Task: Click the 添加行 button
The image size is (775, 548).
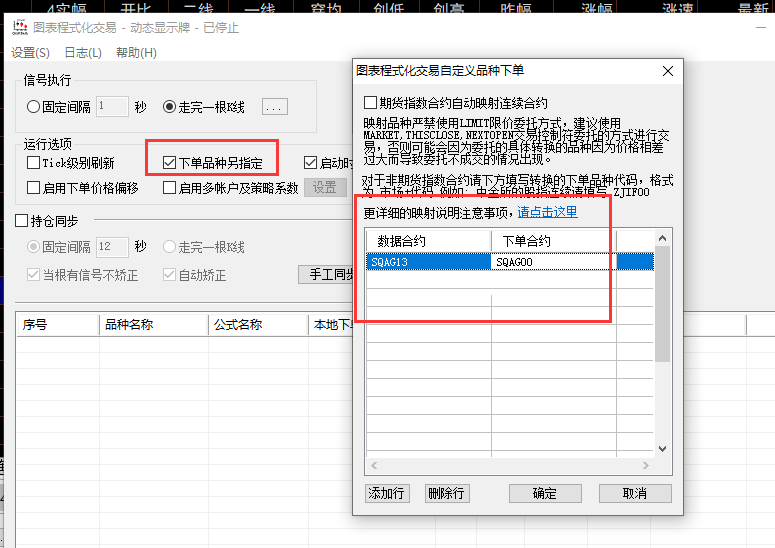Action: 387,493
